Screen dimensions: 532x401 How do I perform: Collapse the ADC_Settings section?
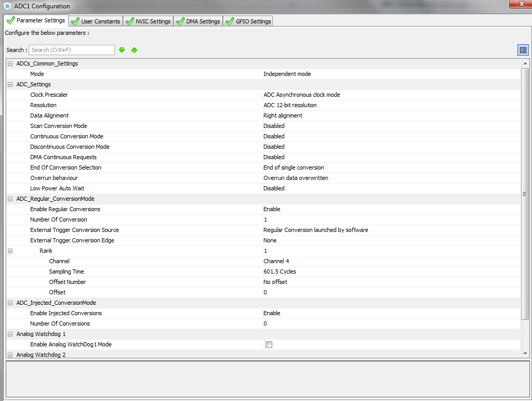pyautogui.click(x=9, y=84)
